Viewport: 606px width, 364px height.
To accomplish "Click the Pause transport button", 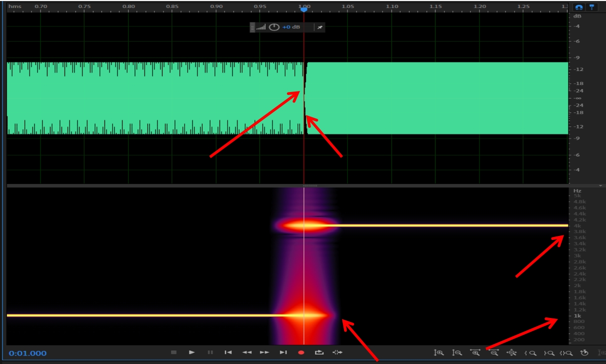I will click(210, 352).
